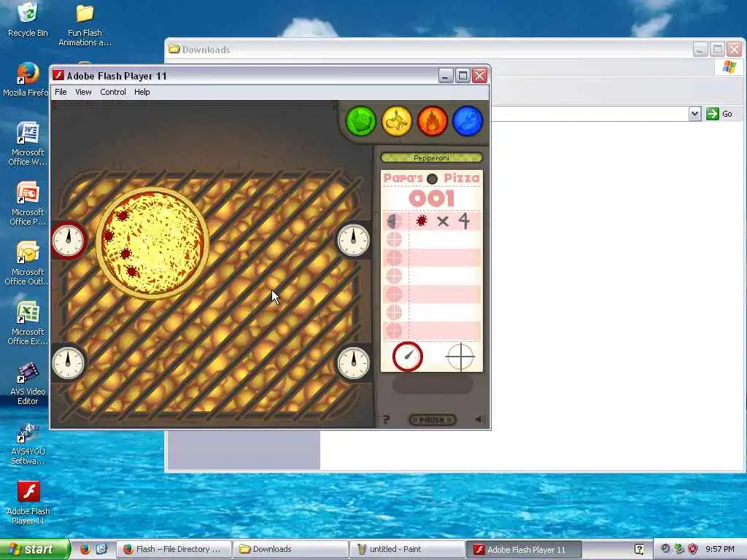
Task: Click the red shield icon in system tray
Action: [x=693, y=549]
